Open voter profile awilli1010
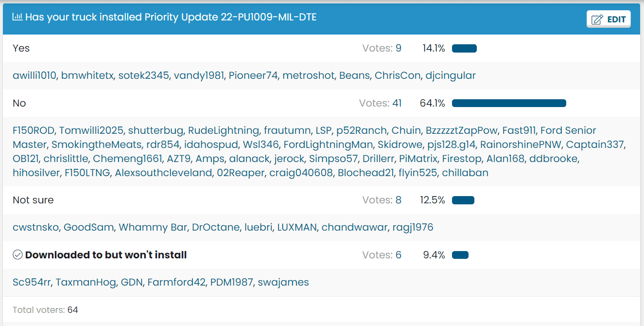The height and width of the screenshot is (326, 644). (x=35, y=75)
